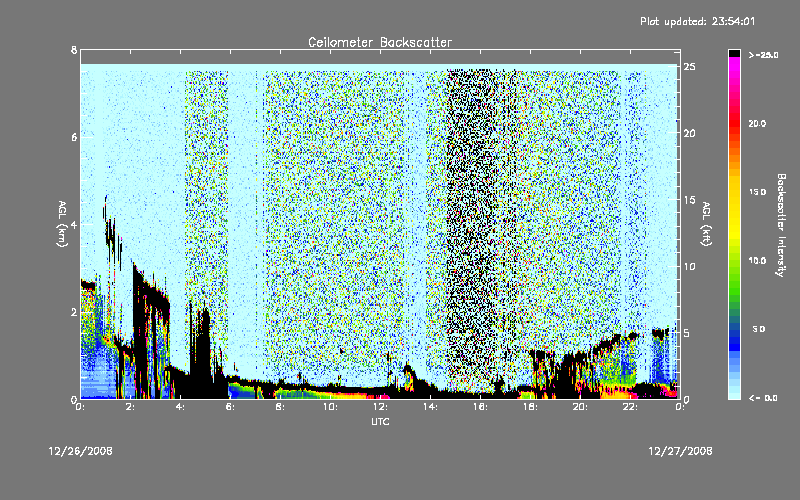
Task: Click the black top swatch of the colorbar
Action: (x=734, y=53)
